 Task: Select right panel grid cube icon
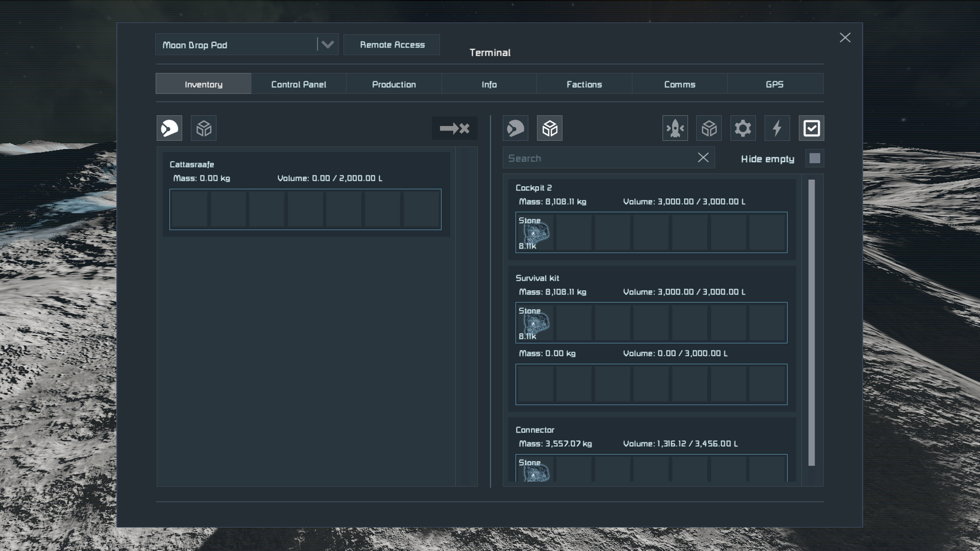click(550, 128)
